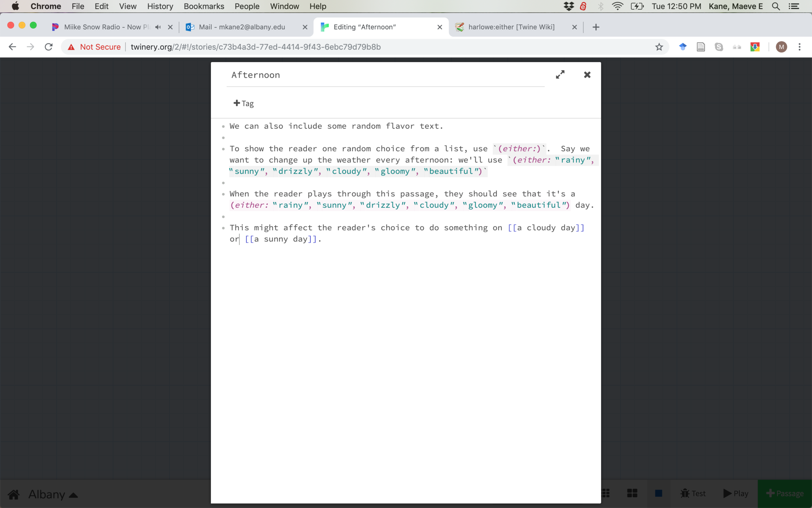
Task: Open macOS Spotlight search
Action: tap(776, 6)
